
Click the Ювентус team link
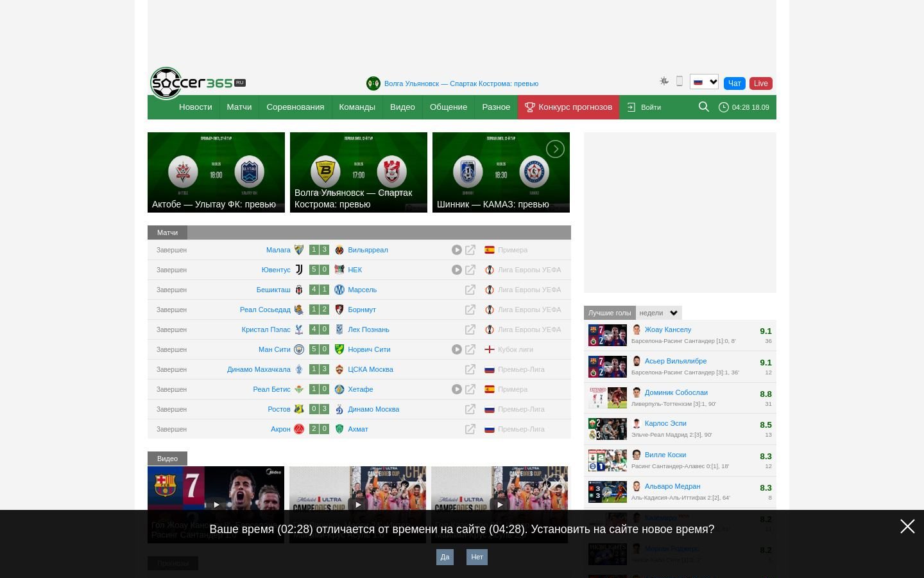[x=276, y=270]
